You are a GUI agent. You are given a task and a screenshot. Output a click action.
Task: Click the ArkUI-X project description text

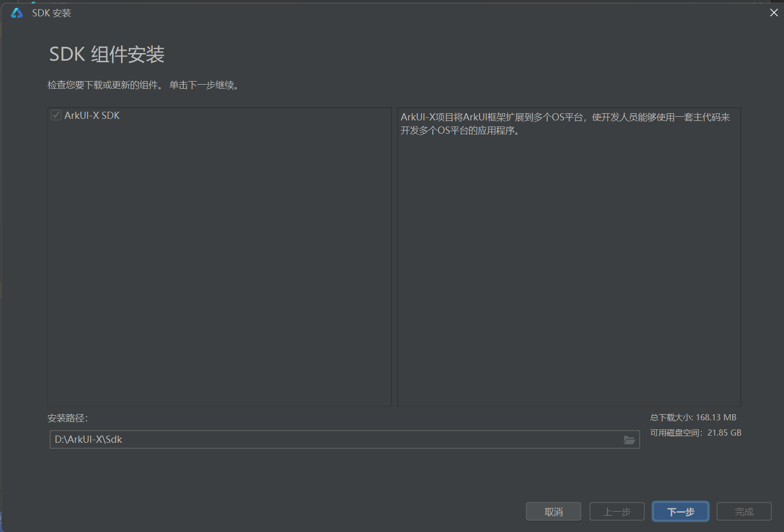point(565,124)
